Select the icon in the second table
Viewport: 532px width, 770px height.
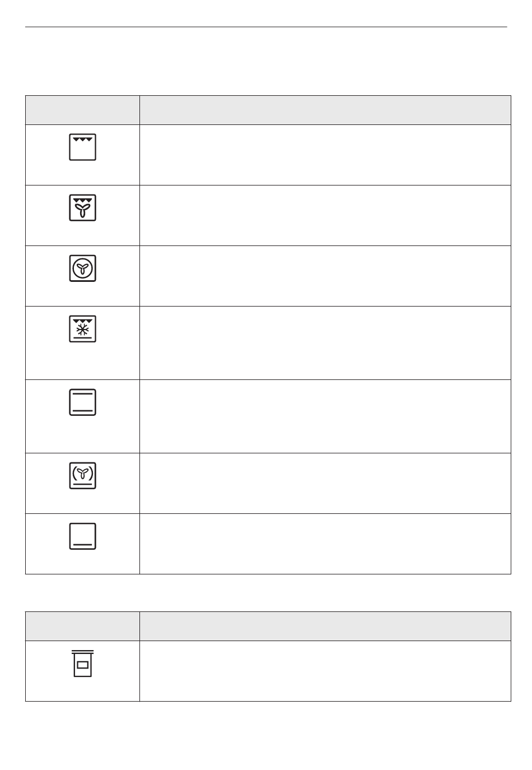tap(83, 664)
